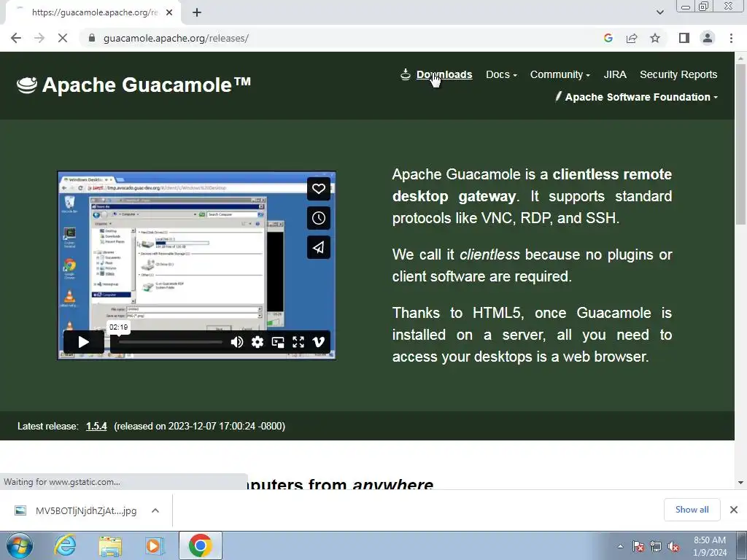Image resolution: width=747 pixels, height=560 pixels.
Task: Add video to Watch Later with the clock icon
Action: (319, 218)
